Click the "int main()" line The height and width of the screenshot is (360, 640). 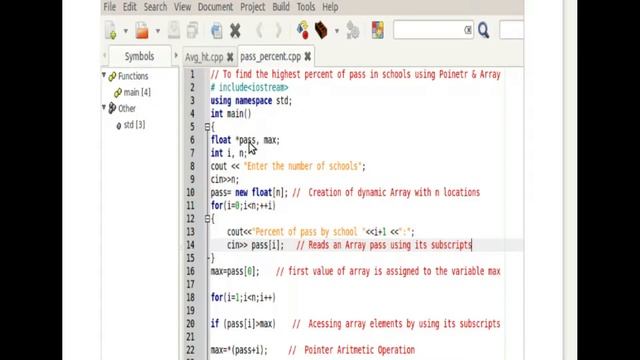click(x=231, y=114)
